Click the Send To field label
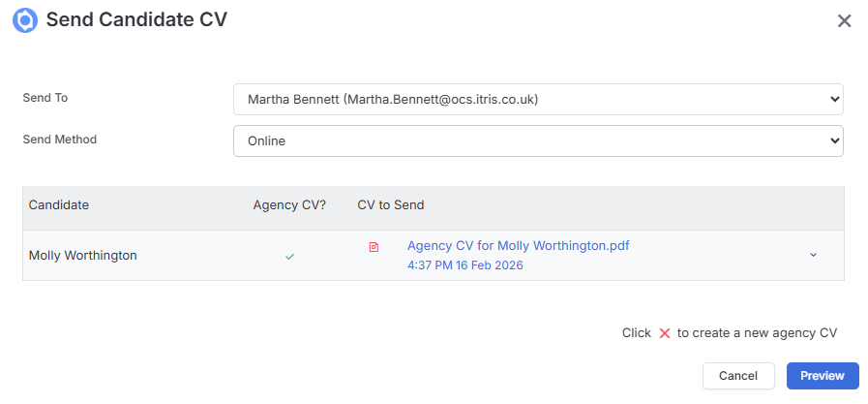Image resolution: width=868 pixels, height=404 pixels. click(x=45, y=98)
